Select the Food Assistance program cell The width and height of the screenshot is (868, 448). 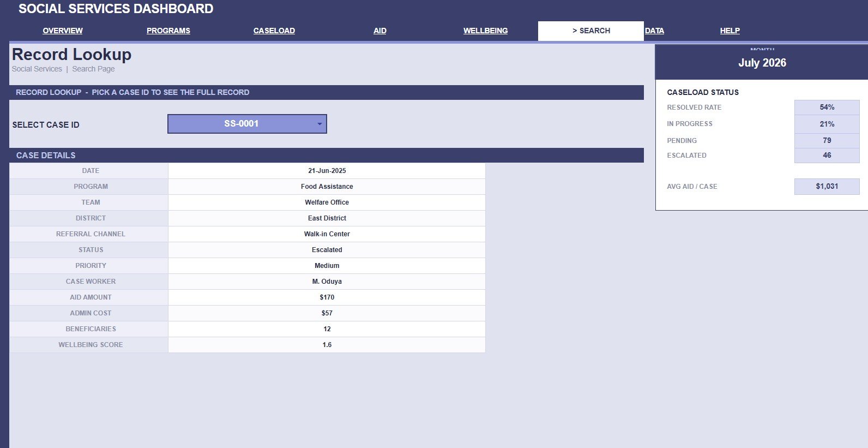(327, 187)
